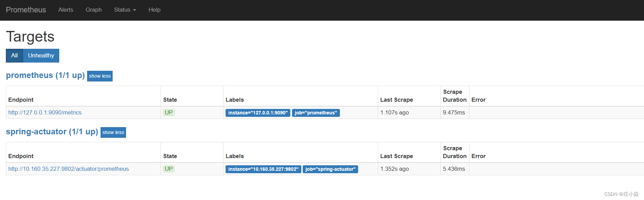Click the job="prometheus" label badge
Screen dimensions: 644x200
pos(316,113)
